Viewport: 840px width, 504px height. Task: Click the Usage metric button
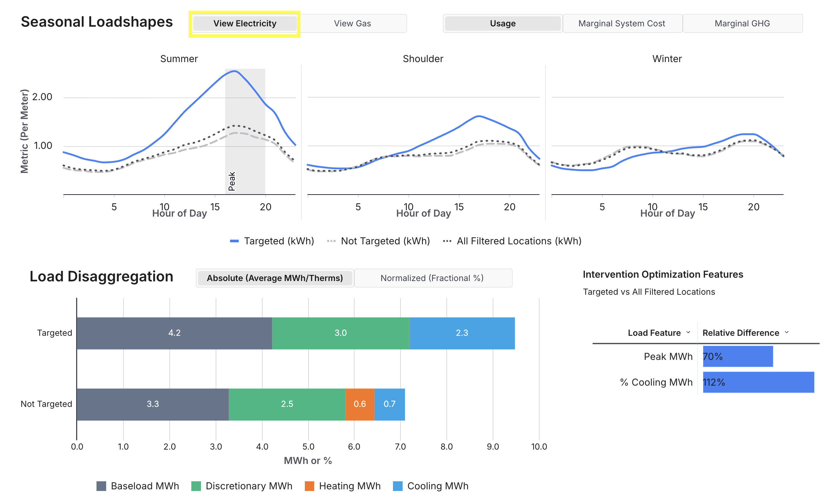pos(502,23)
